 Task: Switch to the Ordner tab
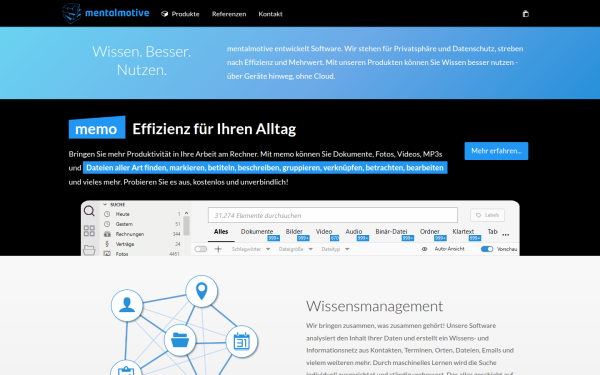click(429, 232)
